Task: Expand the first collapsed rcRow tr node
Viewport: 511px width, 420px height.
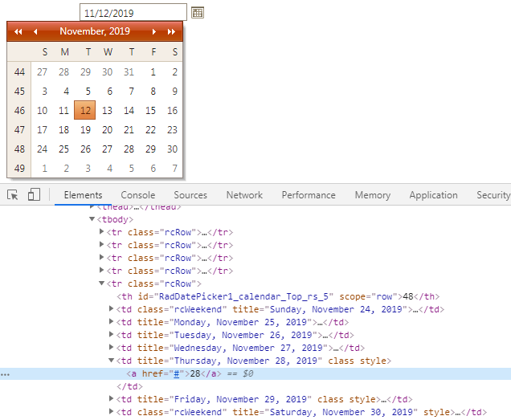Action: (101, 231)
